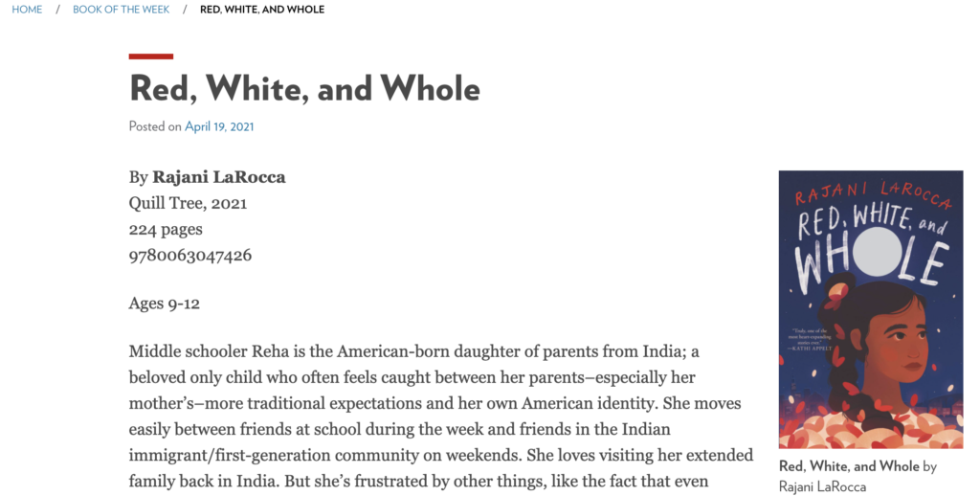The width and height of the screenshot is (980, 496).
Task: Click the "224 pages" text
Action: pyautogui.click(x=166, y=229)
